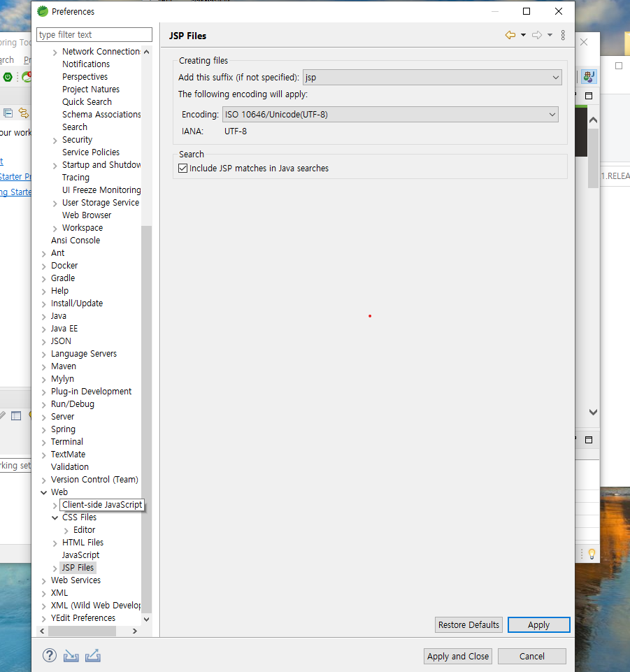Select Web Browser preference page
Screen dimensions: 630x672
87,215
